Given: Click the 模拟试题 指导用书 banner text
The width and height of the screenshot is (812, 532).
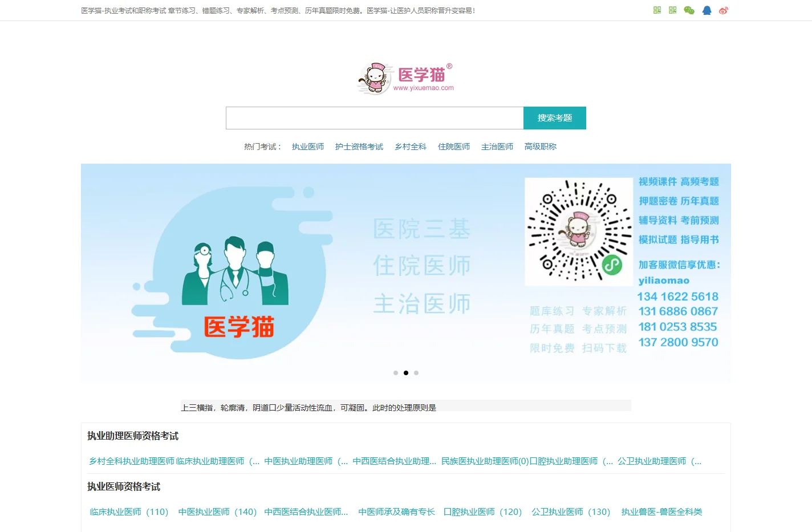Looking at the screenshot, I should click(679, 240).
